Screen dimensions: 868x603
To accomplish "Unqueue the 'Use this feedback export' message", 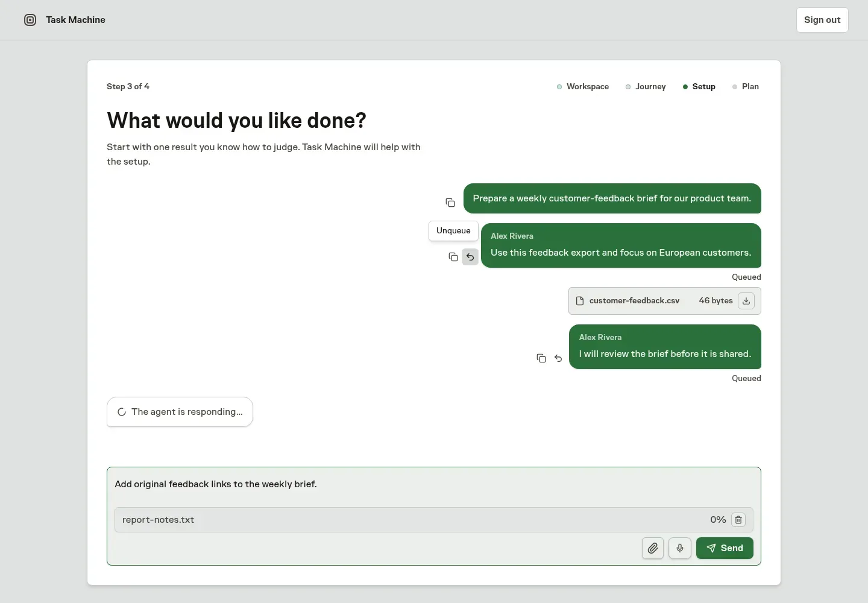I will (470, 257).
